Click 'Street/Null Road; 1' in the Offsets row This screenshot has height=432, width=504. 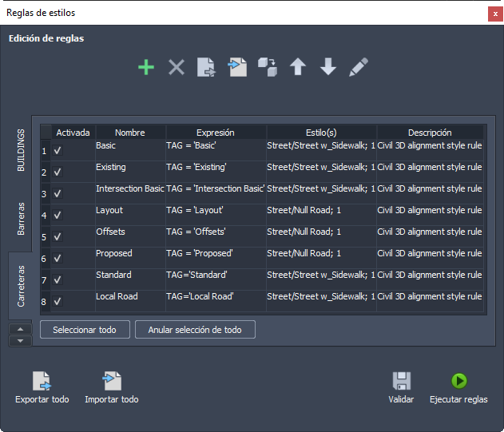coord(304,232)
